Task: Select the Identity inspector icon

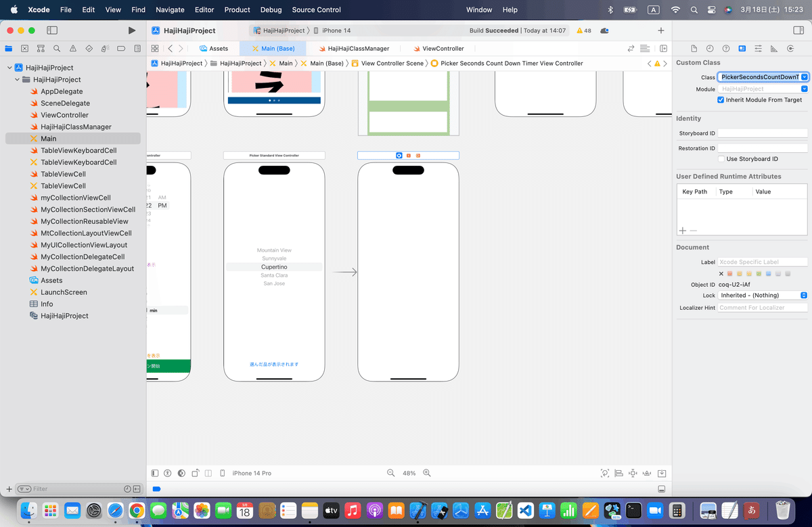Action: click(742, 49)
